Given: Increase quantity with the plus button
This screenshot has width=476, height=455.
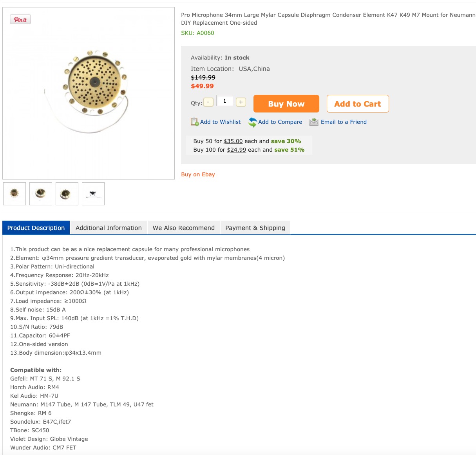Looking at the screenshot, I should click(241, 102).
